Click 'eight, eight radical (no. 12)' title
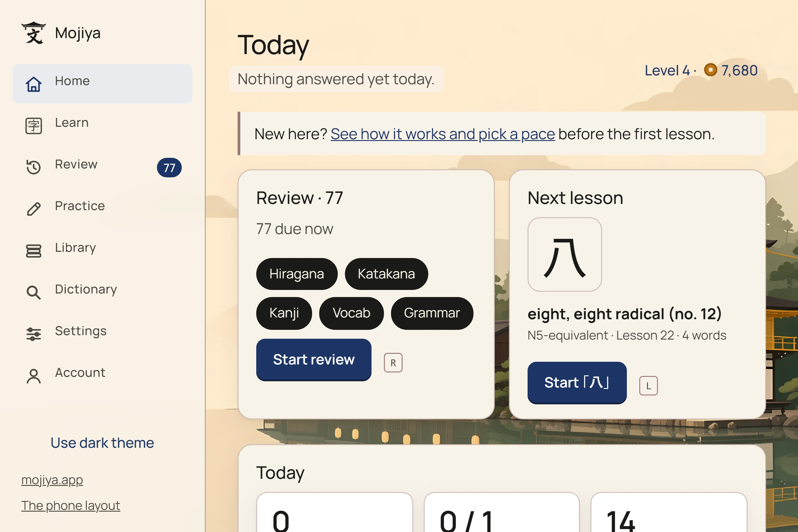The height and width of the screenshot is (532, 798). 625,314
